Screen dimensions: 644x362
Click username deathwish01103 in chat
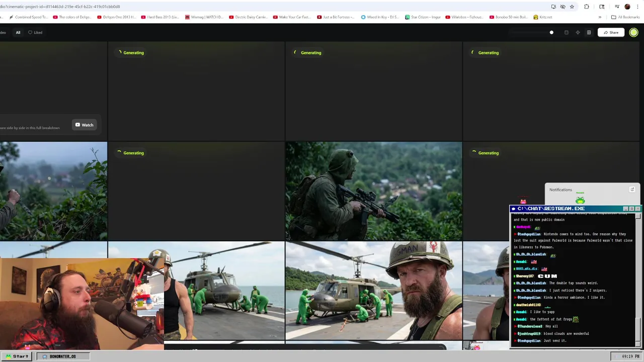(x=528, y=305)
